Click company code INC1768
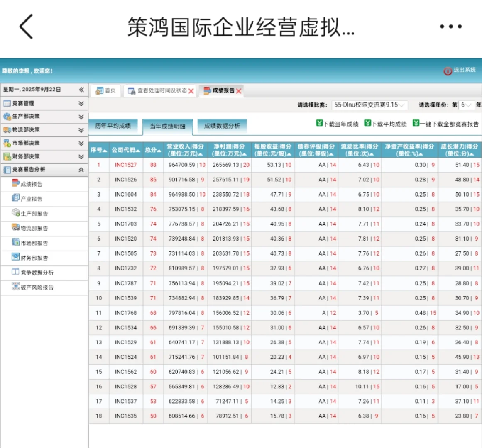The width and height of the screenshot is (482, 448). click(126, 313)
